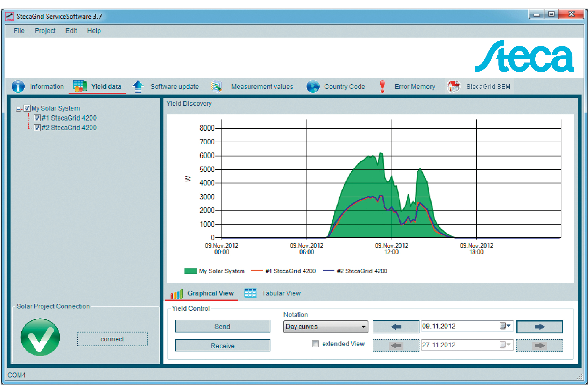
Task: Collapse the My Solar System tree node
Action: (x=18, y=109)
